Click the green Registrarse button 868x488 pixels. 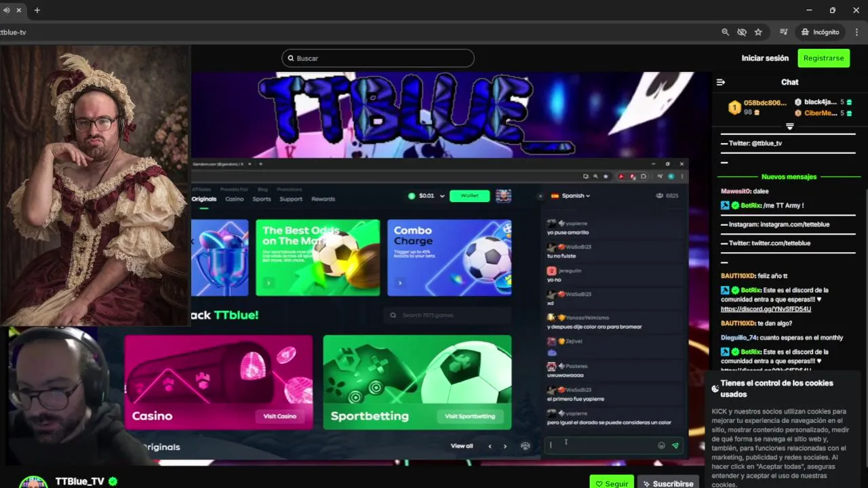(x=823, y=58)
